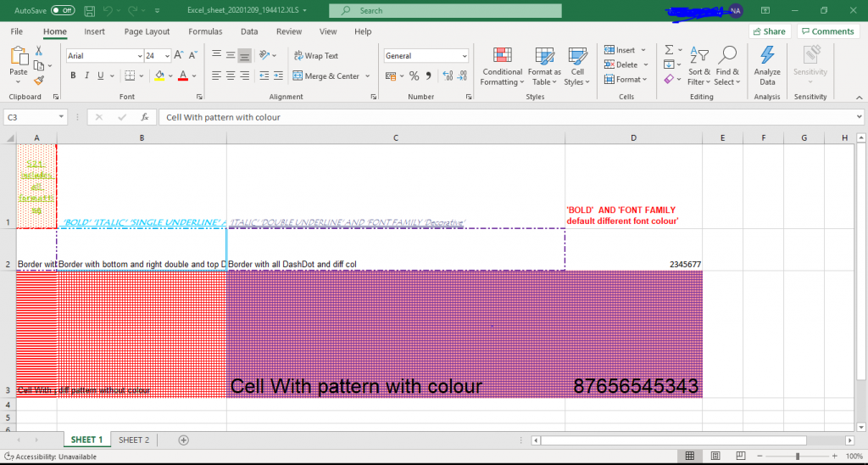Open Sort & Filter dropdown
The height and width of the screenshot is (465, 868).
point(699,66)
